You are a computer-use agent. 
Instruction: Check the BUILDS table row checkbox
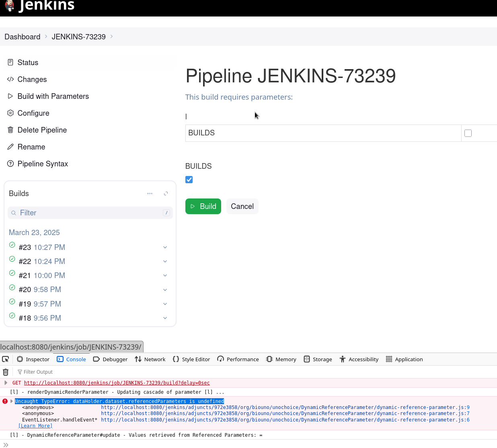(468, 133)
